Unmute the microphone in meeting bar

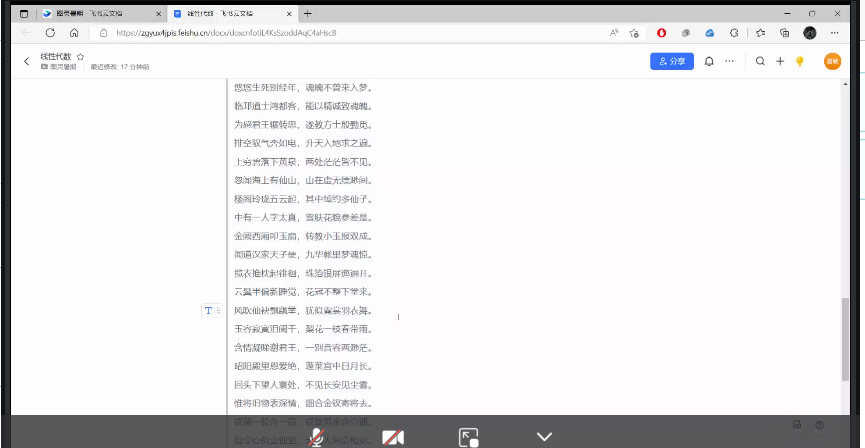coord(316,438)
